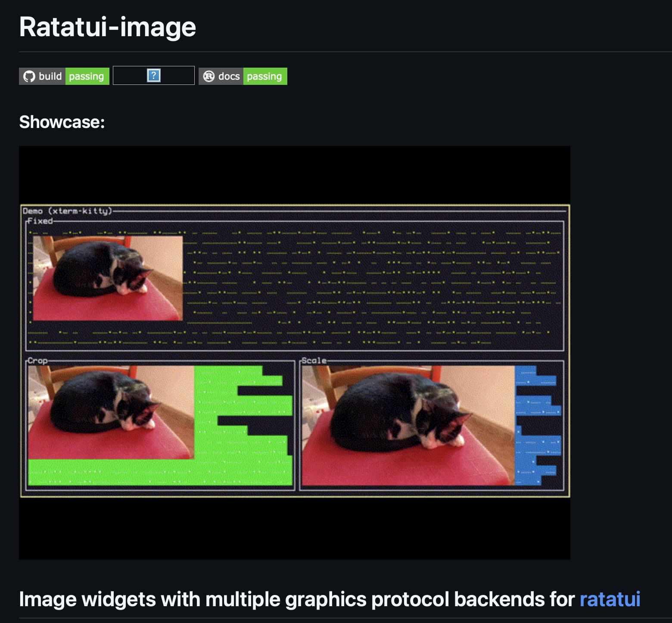The height and width of the screenshot is (623, 672).
Task: Click the Fixed panel label in demo
Action: [40, 221]
